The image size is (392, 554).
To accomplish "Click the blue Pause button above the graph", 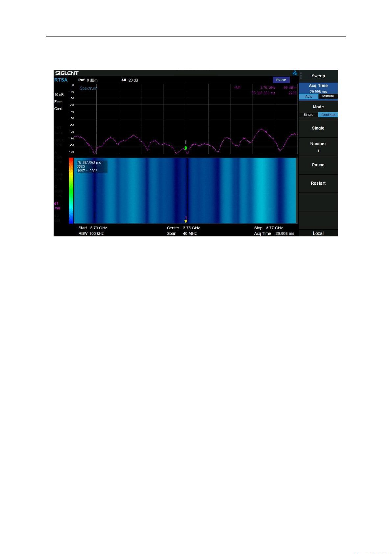I will tap(281, 80).
